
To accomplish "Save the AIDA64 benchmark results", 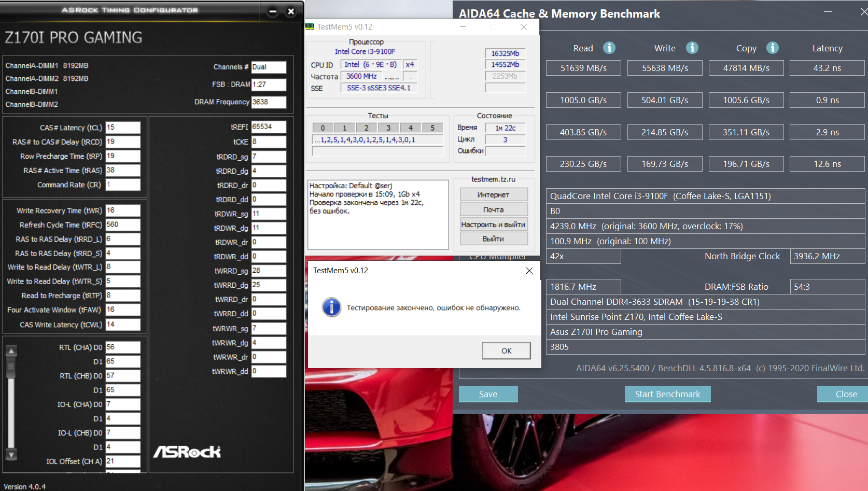I will pyautogui.click(x=488, y=394).
